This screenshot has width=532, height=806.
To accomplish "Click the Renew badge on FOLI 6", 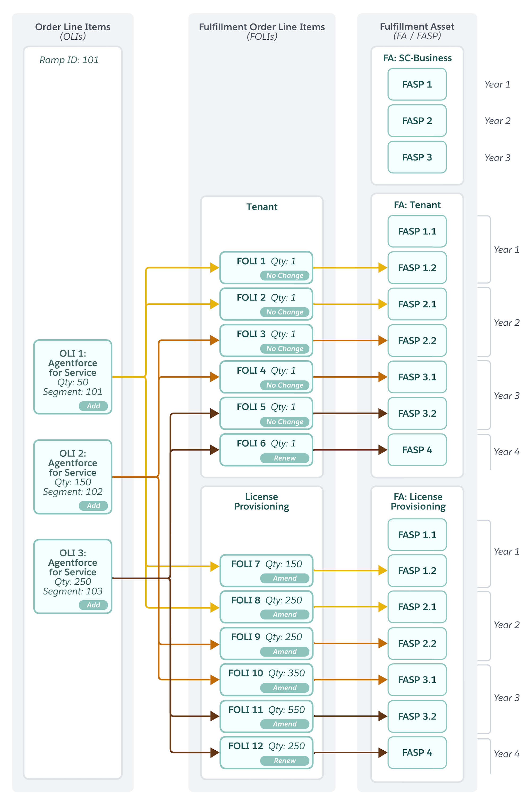I will point(285,458).
